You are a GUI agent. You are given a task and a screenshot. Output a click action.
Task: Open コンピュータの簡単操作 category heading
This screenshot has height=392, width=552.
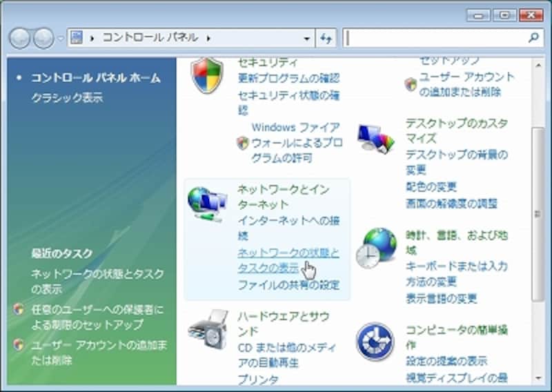pyautogui.click(x=457, y=337)
